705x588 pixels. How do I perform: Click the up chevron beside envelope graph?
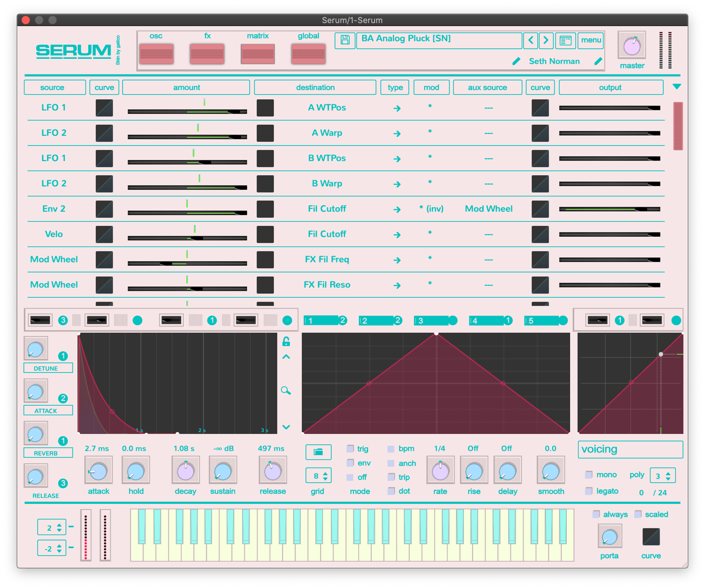tap(286, 357)
